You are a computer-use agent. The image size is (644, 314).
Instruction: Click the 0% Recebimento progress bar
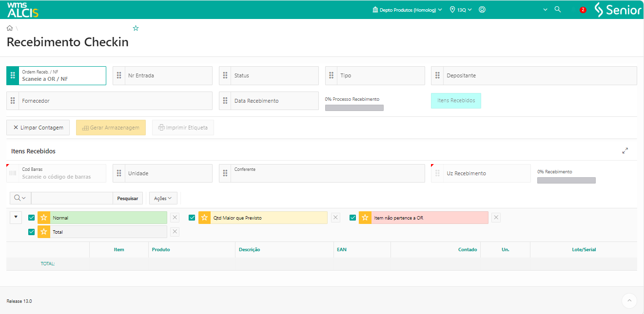pyautogui.click(x=566, y=180)
